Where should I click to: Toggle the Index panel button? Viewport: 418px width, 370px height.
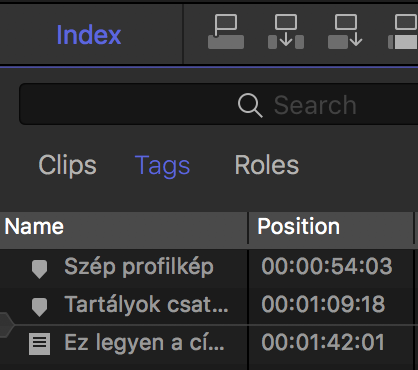(x=89, y=35)
